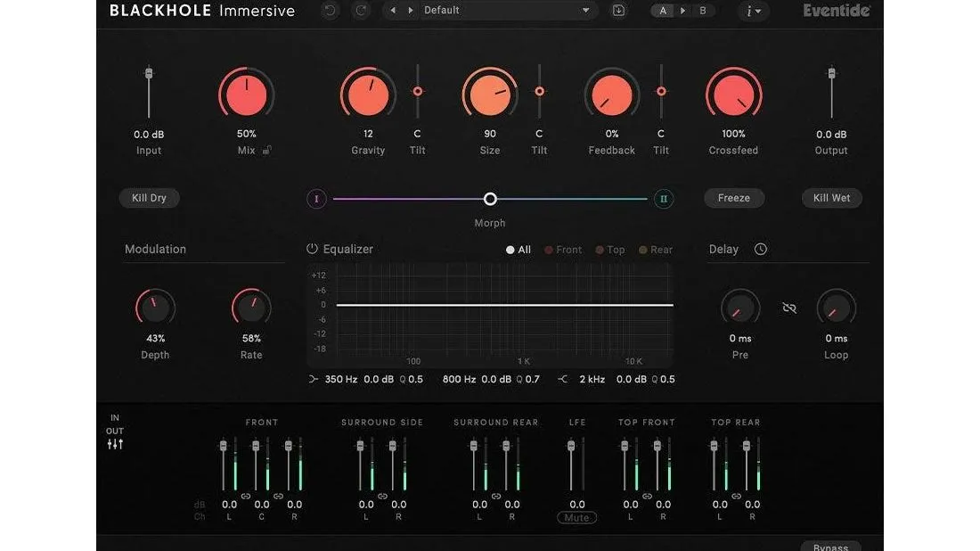This screenshot has height=551, width=980.
Task: Toggle the Kill Dry button
Action: pyautogui.click(x=150, y=198)
